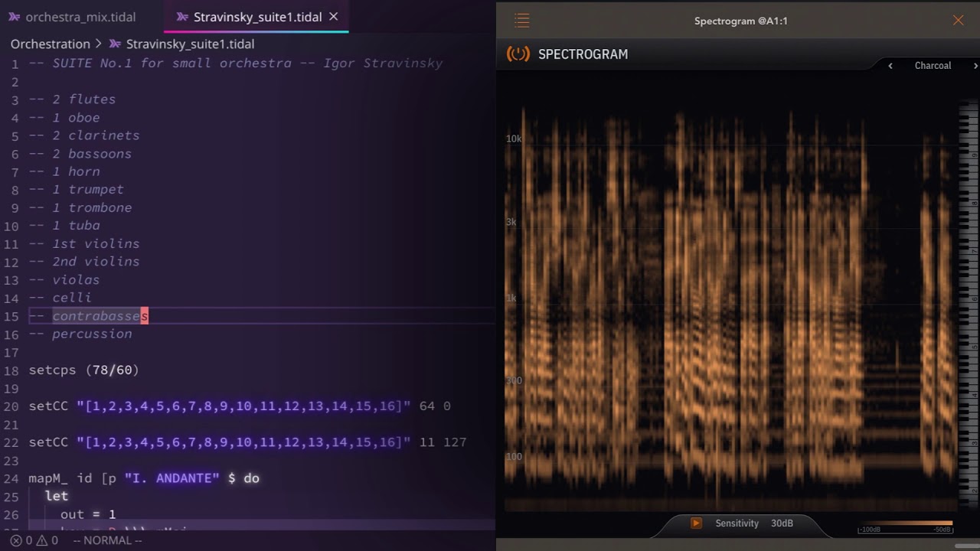Place cursor on line '-- 2 flutes'
980x551 pixels.
(72, 99)
